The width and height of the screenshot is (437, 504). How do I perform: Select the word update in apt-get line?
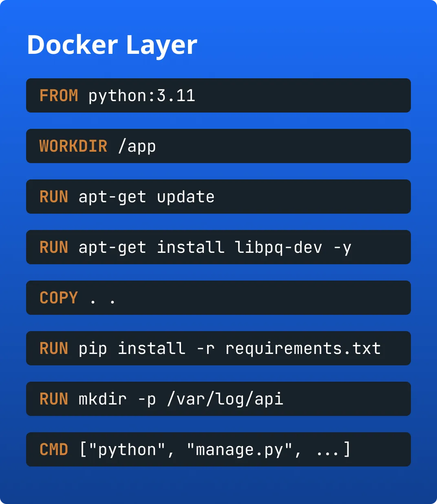(x=185, y=197)
